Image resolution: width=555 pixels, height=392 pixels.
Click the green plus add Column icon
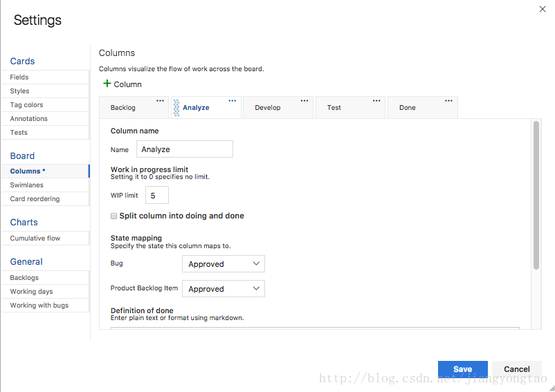pos(107,84)
